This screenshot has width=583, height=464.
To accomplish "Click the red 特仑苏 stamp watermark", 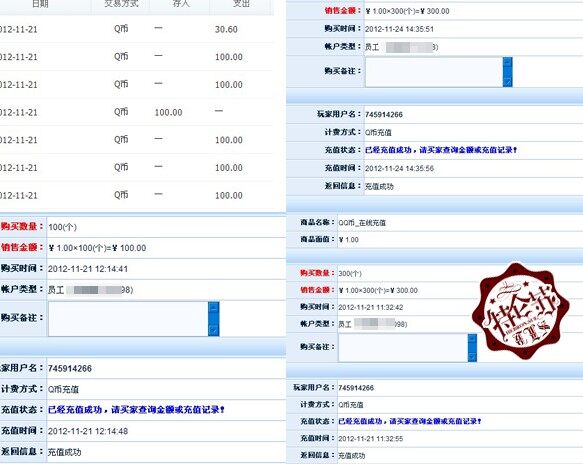I will [x=521, y=311].
